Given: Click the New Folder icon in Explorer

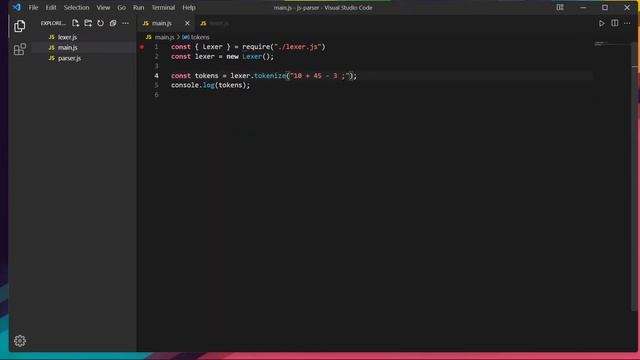Looking at the screenshot, I should [x=88, y=23].
